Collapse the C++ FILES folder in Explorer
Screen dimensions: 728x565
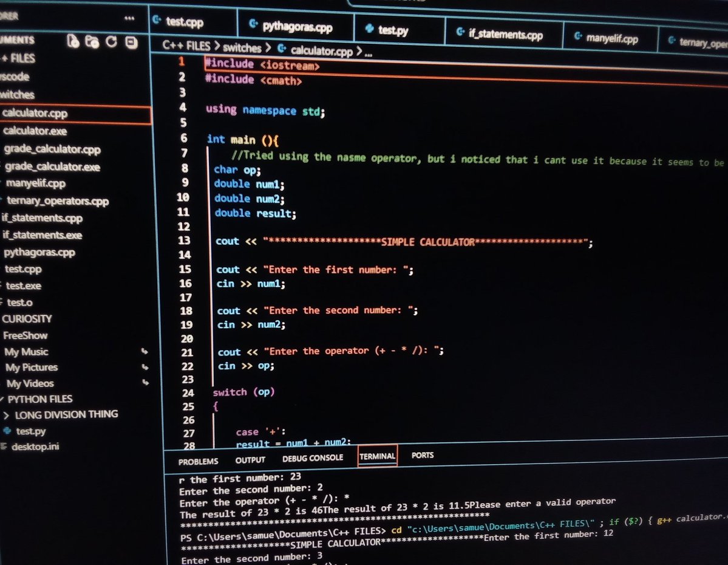click(x=19, y=58)
